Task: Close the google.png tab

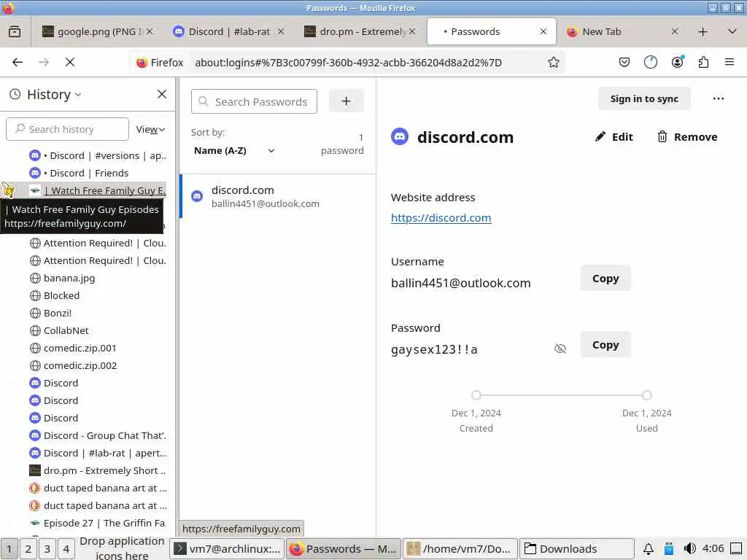Action: click(150, 32)
